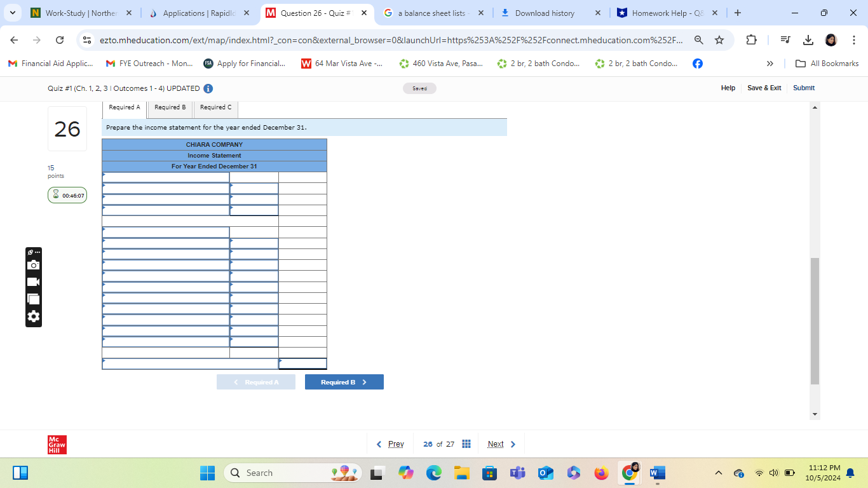Viewport: 868px width, 488px height.
Task: Open Microsoft Teams from the taskbar
Action: pos(518,473)
